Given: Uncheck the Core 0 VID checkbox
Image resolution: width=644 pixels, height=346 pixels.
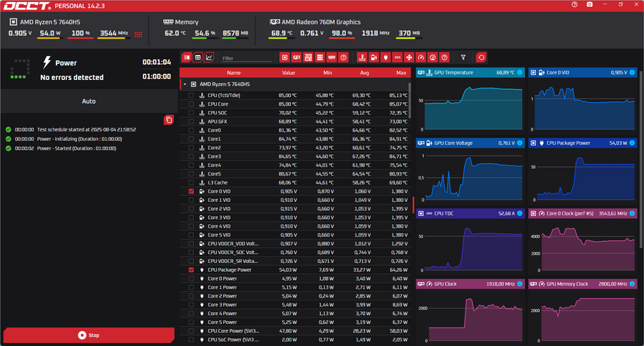Looking at the screenshot, I should click(191, 192).
